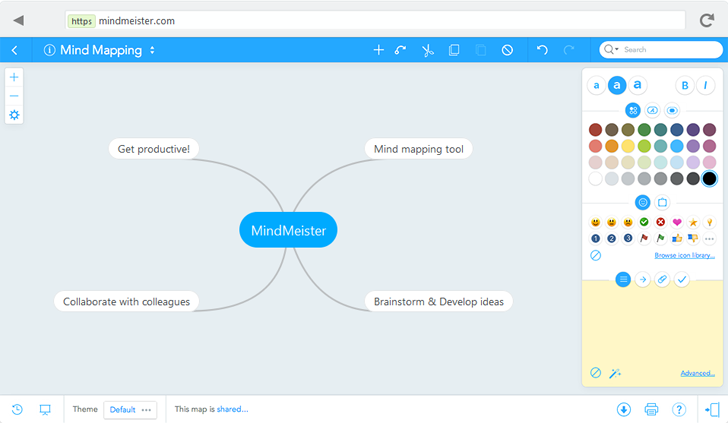Open the map title dropdown arrows
Viewport: 728px width, 423px height.
pyautogui.click(x=152, y=50)
